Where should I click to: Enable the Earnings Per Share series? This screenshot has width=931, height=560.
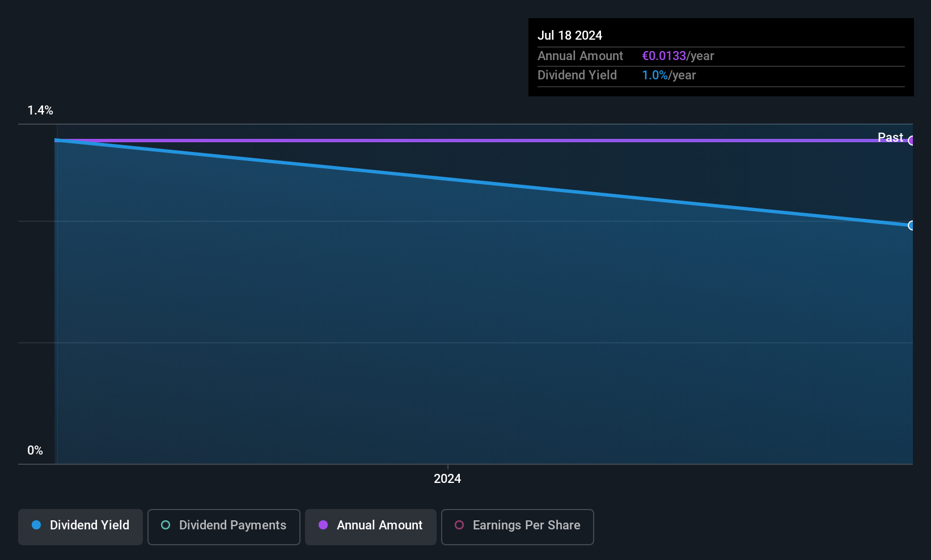[518, 527]
